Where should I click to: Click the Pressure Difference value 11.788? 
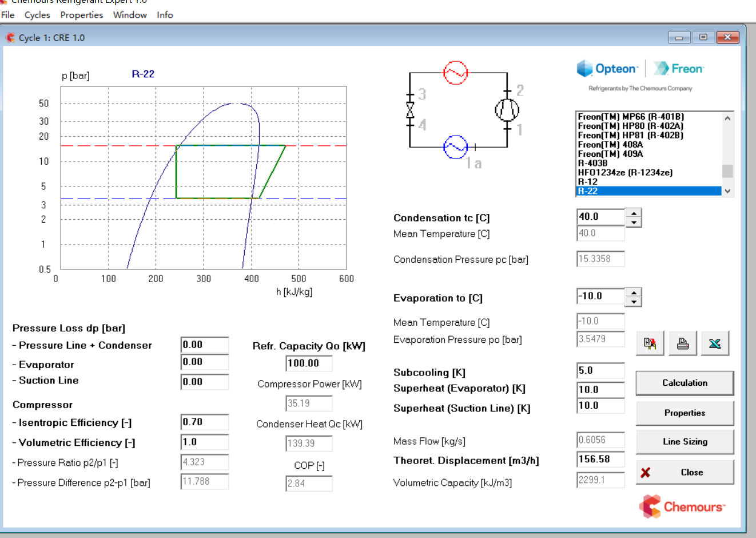coord(205,482)
